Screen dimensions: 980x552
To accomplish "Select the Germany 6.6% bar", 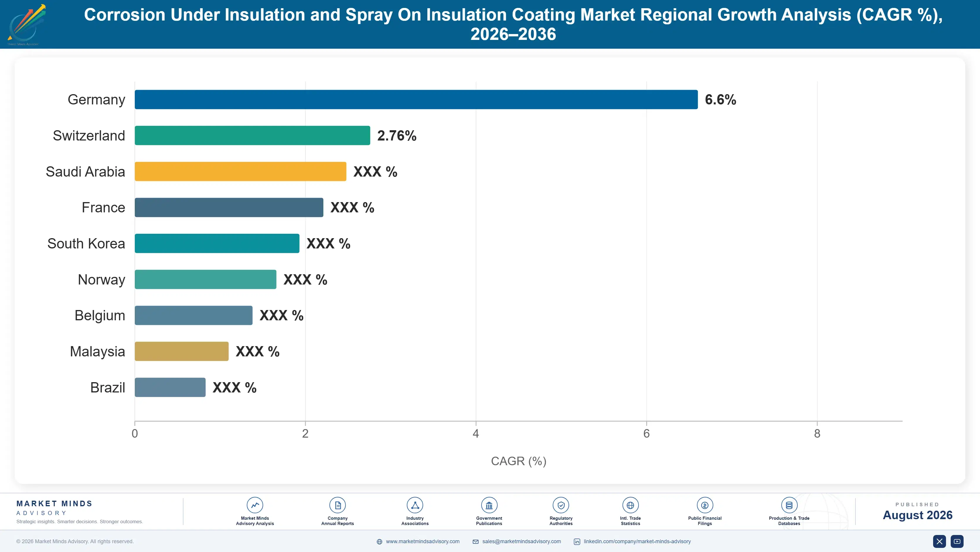I will (416, 99).
